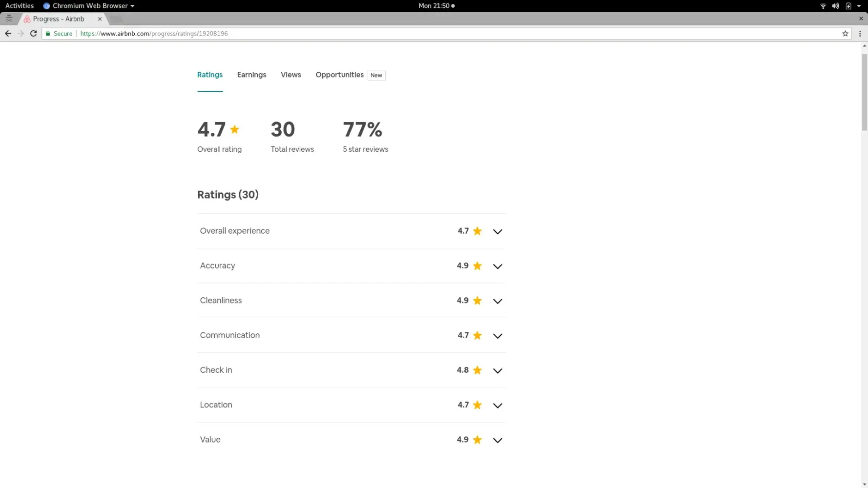The width and height of the screenshot is (868, 488).
Task: Bookmark this page with the star icon
Action: 845,34
